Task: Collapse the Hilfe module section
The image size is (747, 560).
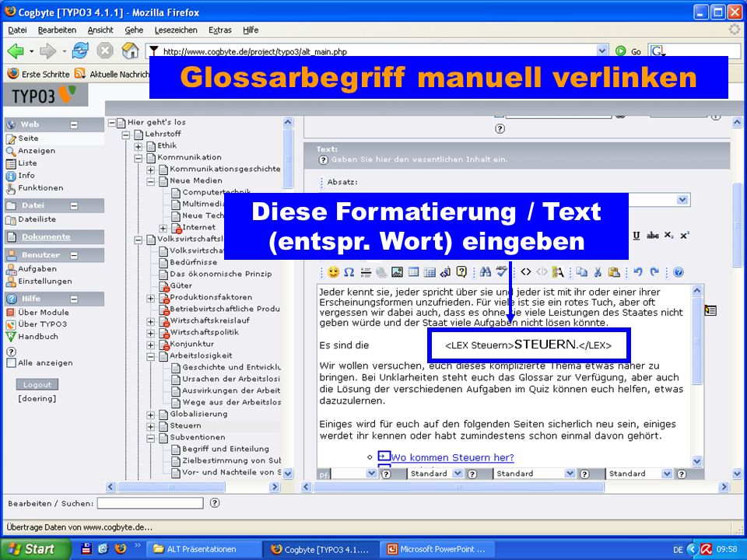Action: click(74, 299)
